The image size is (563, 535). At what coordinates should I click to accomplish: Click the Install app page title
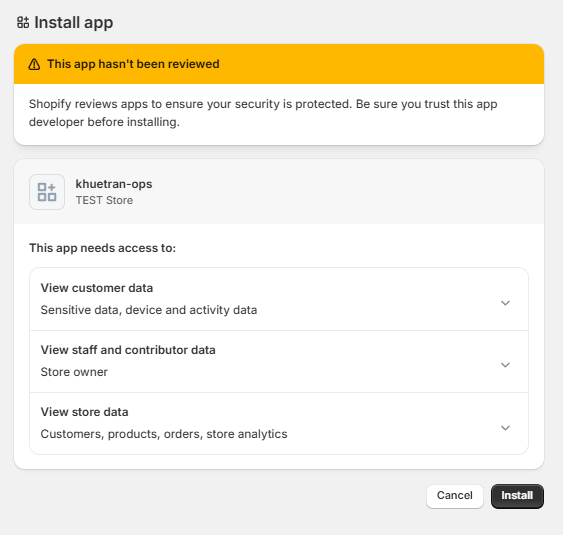point(74,23)
